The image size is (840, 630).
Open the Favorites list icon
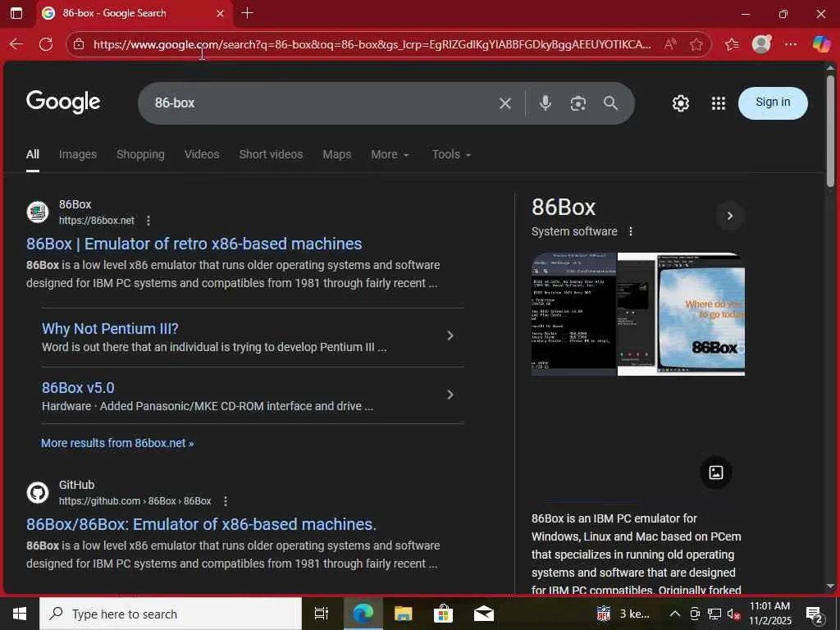732,44
